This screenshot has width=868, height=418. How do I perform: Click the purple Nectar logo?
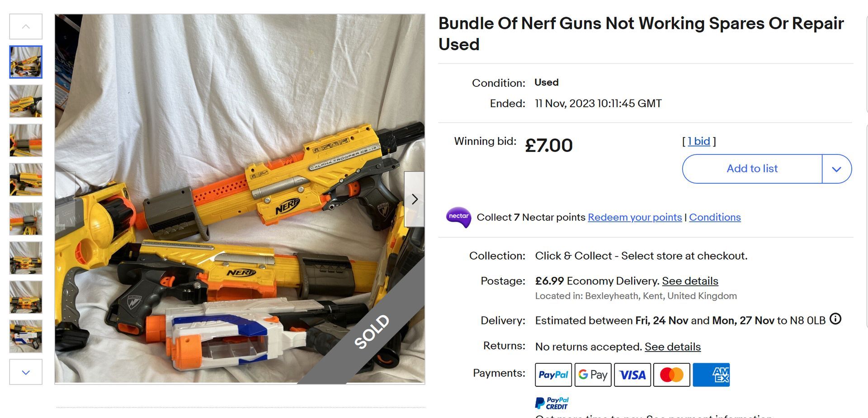pyautogui.click(x=458, y=217)
